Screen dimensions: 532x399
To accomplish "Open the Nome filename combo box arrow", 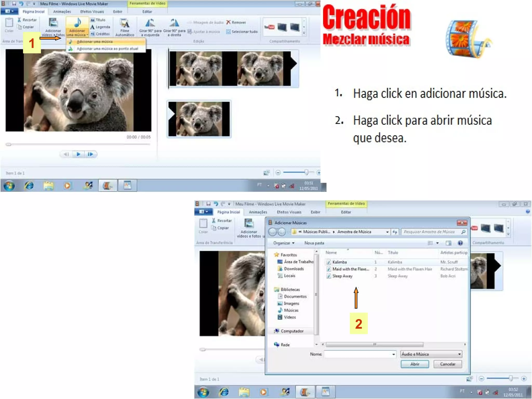I will coord(393,354).
